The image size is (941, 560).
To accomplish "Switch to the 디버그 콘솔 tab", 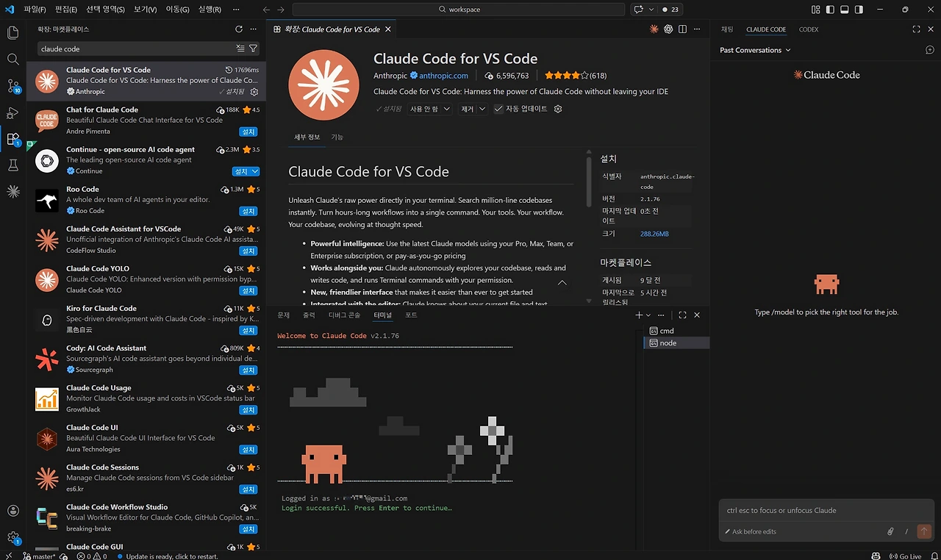I will 344,315.
